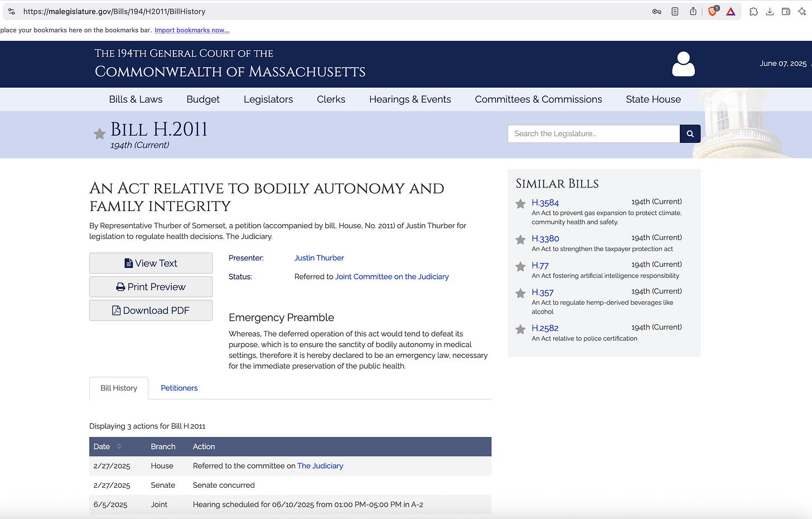Focus the Search the Legislature field
This screenshot has height=519, width=812.
(593, 134)
